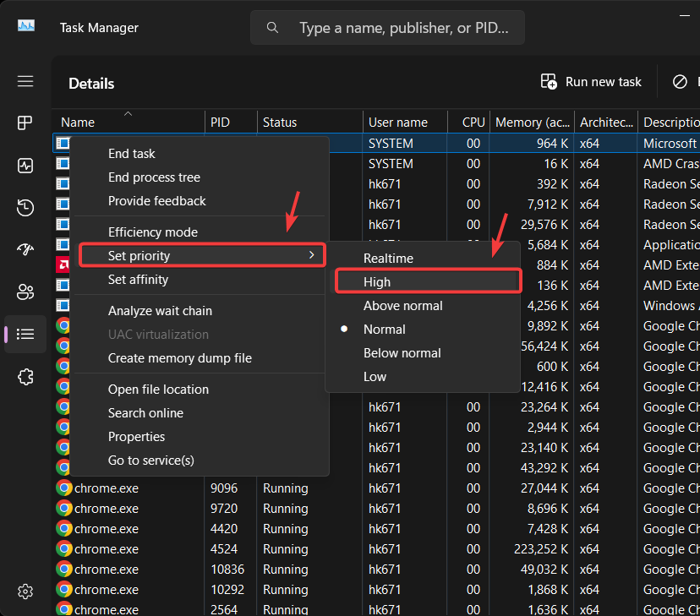Screen dimensions: 700x616
Task: Open the Startup apps page icon
Action: coord(25,250)
